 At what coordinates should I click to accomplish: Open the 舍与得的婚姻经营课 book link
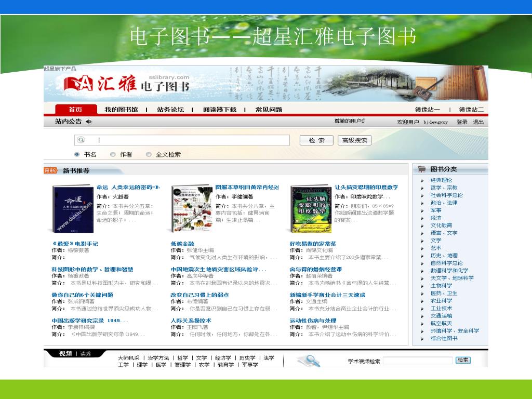pos(316,269)
